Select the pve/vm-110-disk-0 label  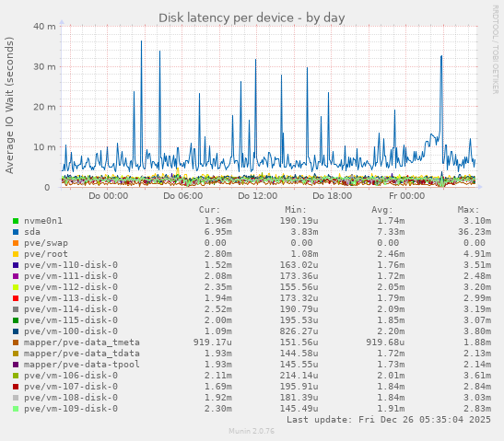click(71, 265)
